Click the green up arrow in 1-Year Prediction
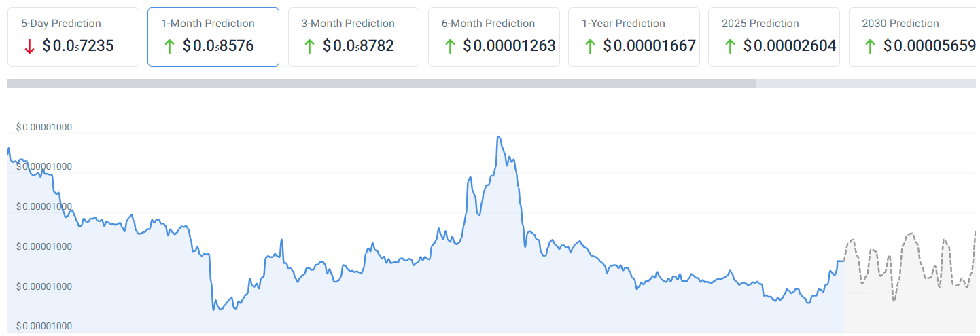Image resolution: width=980 pixels, height=336 pixels. 590,47
